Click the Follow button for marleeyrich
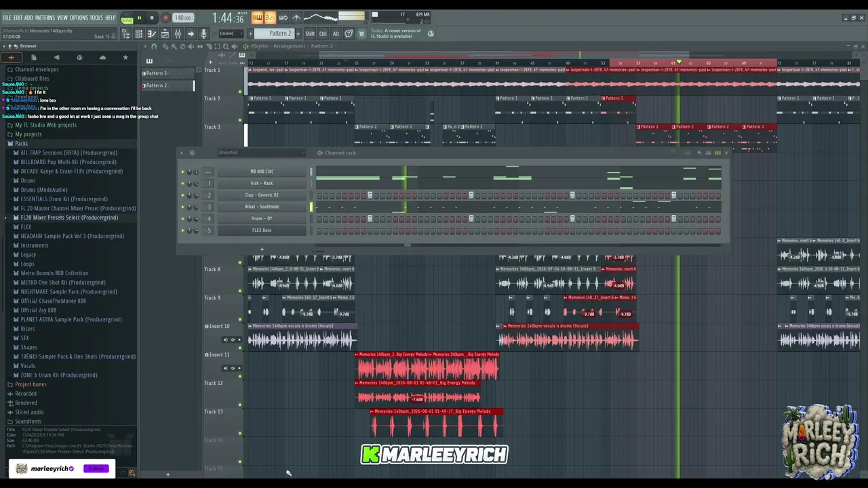Image resolution: width=868 pixels, height=488 pixels. coord(96,468)
